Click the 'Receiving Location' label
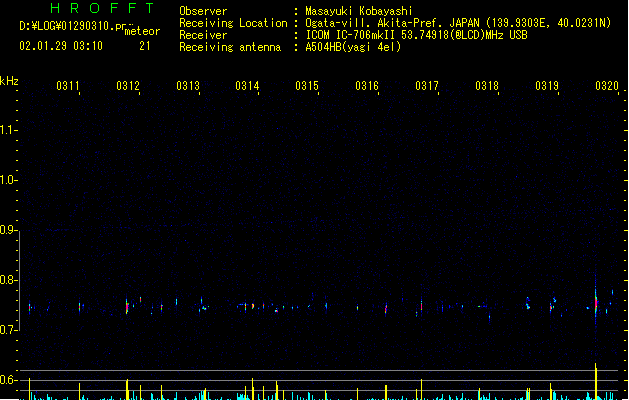This screenshot has height=400, width=629. [x=233, y=23]
